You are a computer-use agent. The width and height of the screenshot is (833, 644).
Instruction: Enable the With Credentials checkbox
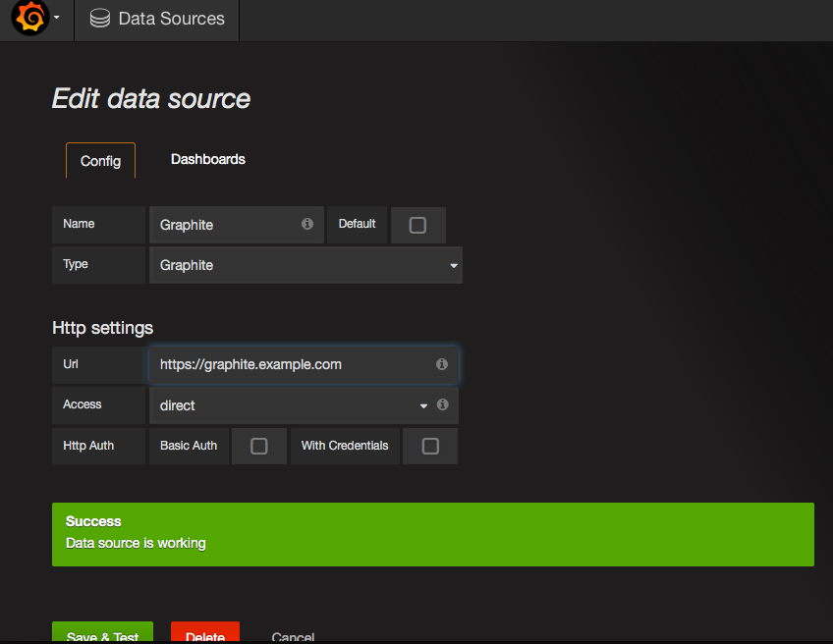pos(430,446)
